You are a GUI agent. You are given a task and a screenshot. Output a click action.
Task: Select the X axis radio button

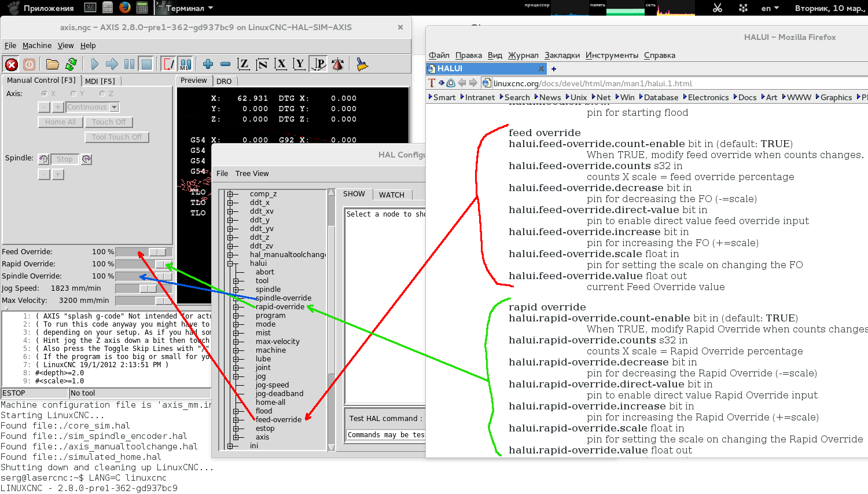(45, 94)
